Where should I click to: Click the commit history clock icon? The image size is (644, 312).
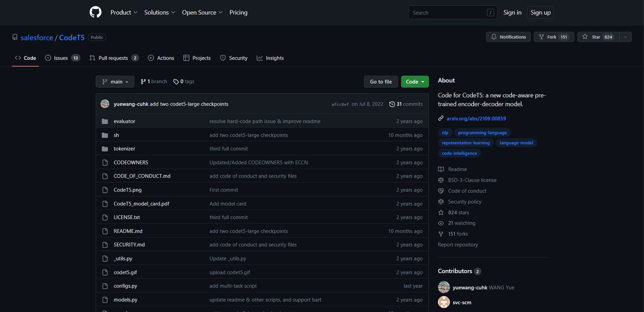(x=392, y=104)
